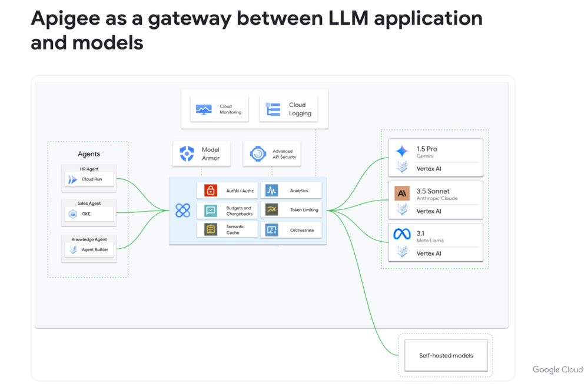Viewport: 588px width, 384px height.
Task: Click the slide title text
Action: (257, 30)
